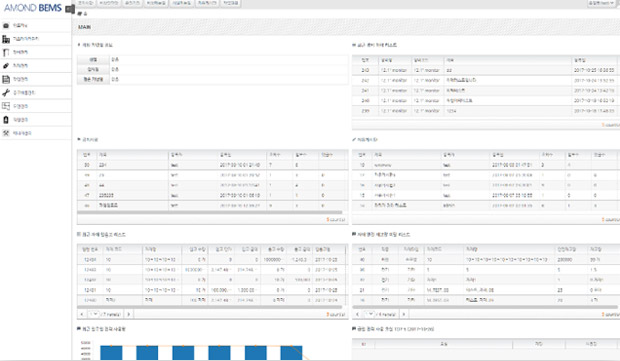620x361 pixels.
Task: Go to next page of stock table with row 40
Action: [x=404, y=314]
